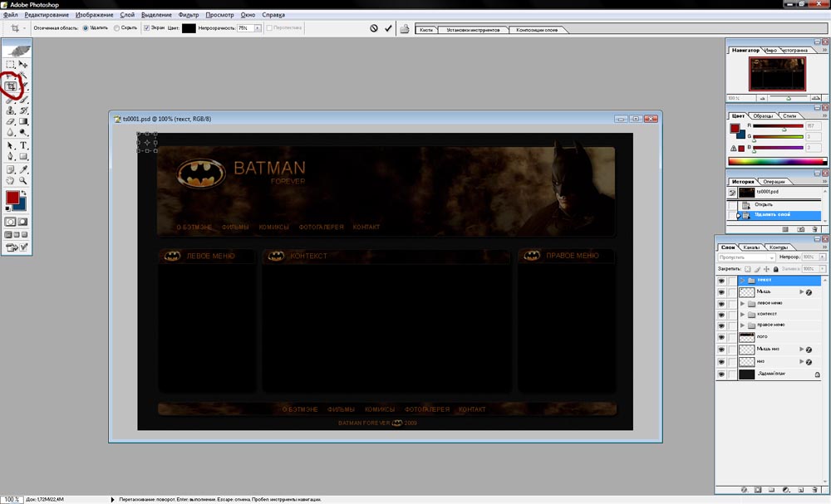Select the Hand tool
The height and width of the screenshot is (504, 831).
click(11, 180)
